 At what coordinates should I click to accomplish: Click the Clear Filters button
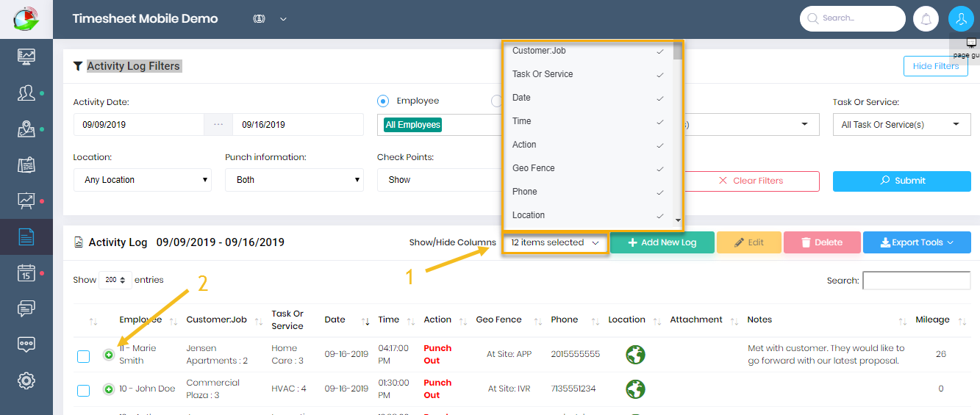click(751, 181)
